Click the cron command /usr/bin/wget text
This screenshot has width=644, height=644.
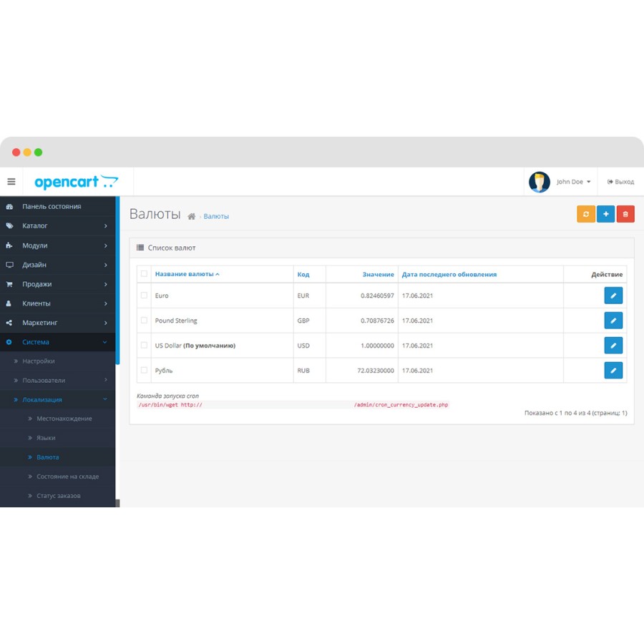tap(170, 405)
